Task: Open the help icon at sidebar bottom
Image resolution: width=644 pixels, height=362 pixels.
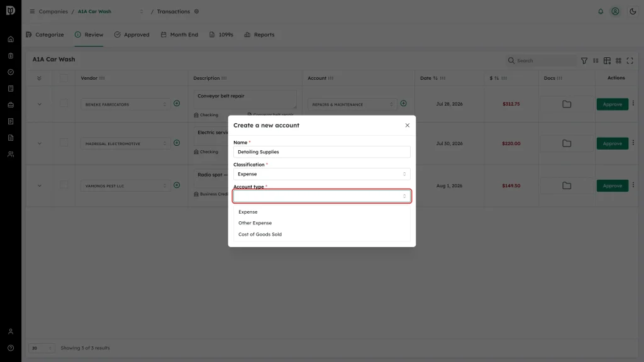Action: [11, 348]
